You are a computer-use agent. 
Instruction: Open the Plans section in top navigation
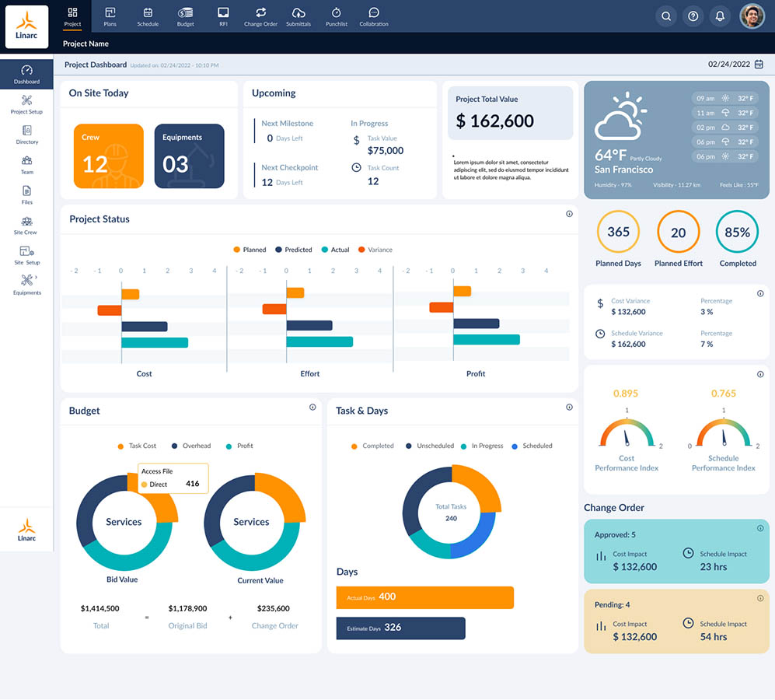[110, 16]
